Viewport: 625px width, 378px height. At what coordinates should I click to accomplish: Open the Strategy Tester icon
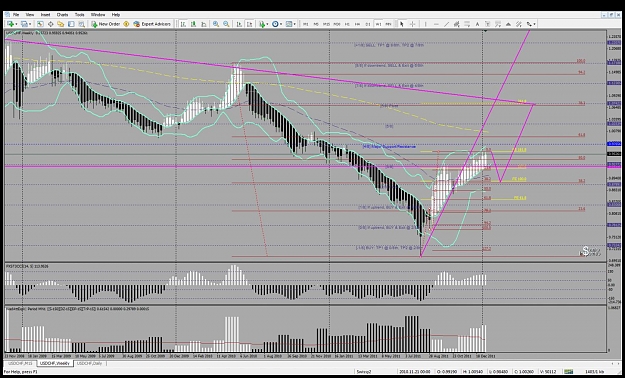(x=81, y=24)
